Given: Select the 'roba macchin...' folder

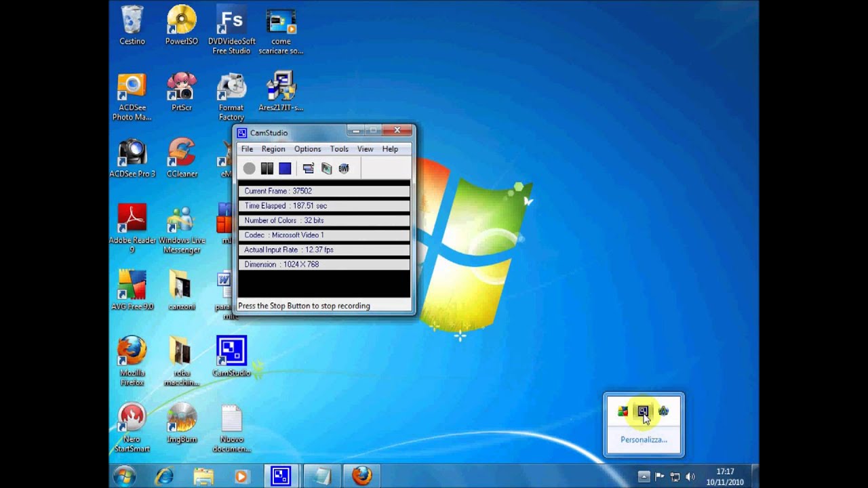Looking at the screenshot, I should (x=182, y=362).
